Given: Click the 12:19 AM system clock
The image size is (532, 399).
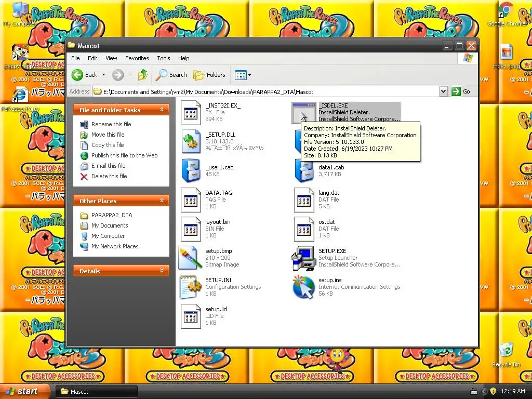Looking at the screenshot, I should tap(513, 391).
